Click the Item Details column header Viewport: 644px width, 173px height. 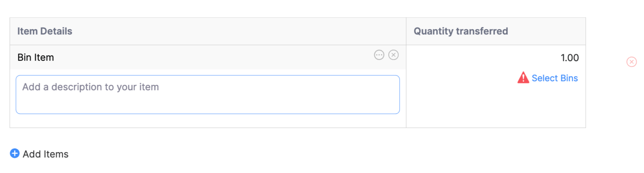[45, 31]
